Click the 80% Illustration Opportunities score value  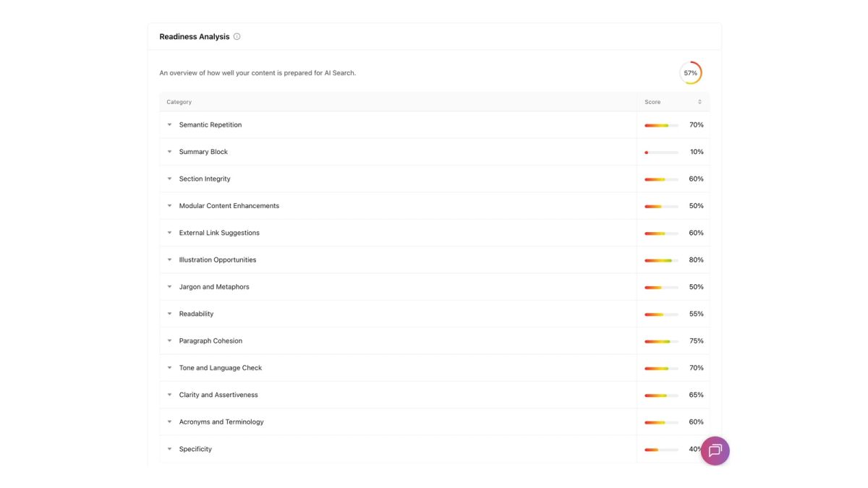697,260
